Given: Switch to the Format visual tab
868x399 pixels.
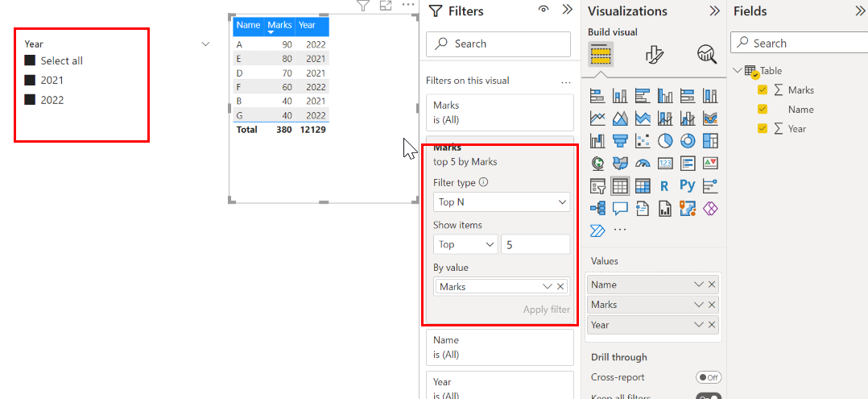Looking at the screenshot, I should pyautogui.click(x=655, y=54).
